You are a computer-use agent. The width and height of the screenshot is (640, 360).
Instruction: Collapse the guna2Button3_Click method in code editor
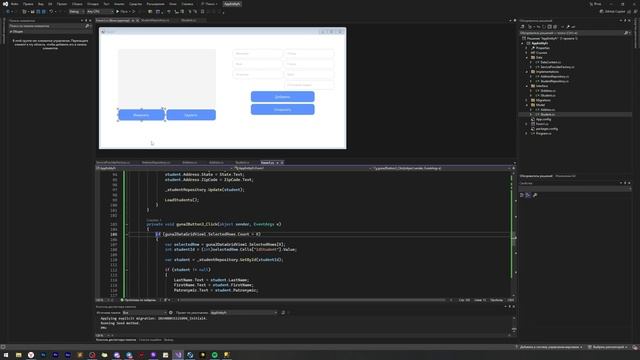[x=127, y=224]
